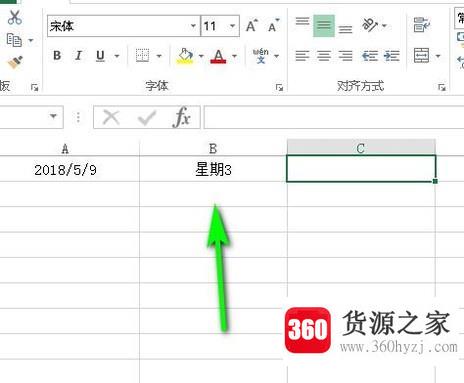Screen dimensions: 464x383
Task: Click the formula bar cancel X
Action: [x=111, y=117]
